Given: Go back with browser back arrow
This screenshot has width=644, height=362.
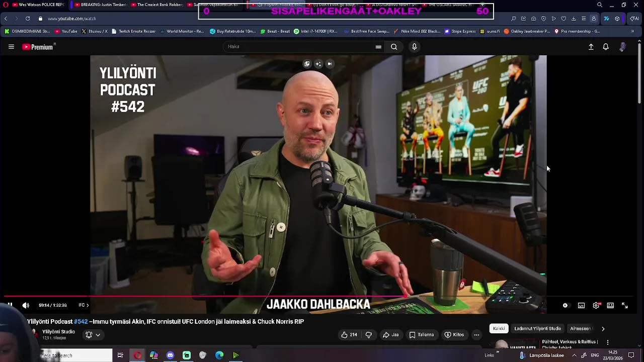Looking at the screenshot, I should pyautogui.click(x=6, y=19).
